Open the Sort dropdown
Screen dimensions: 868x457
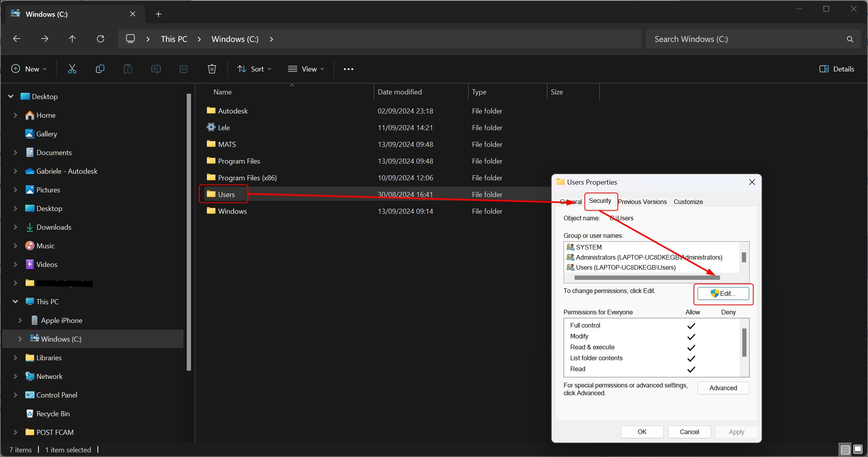point(254,69)
